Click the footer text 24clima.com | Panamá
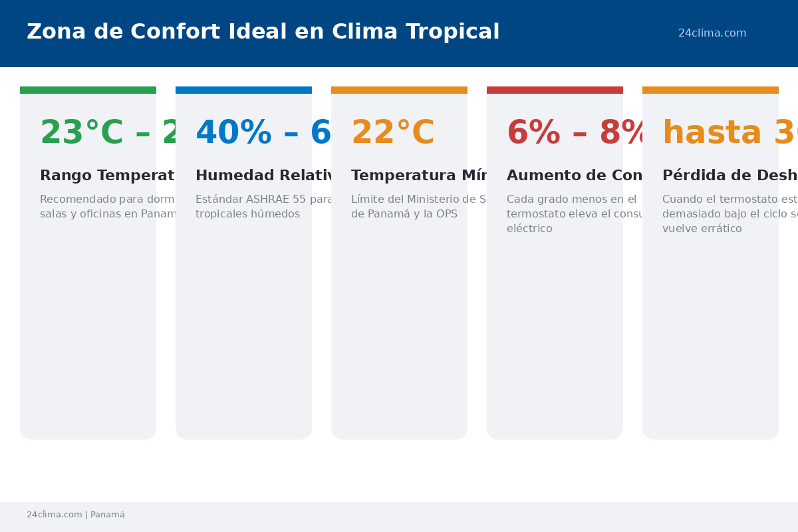798x532 pixels. 76,515
